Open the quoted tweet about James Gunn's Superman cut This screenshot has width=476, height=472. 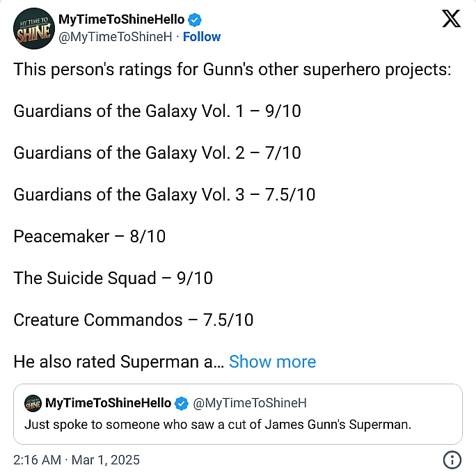[238, 423]
